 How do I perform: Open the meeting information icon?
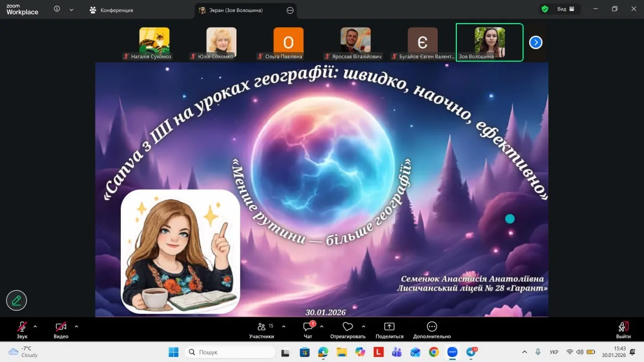(x=57, y=9)
